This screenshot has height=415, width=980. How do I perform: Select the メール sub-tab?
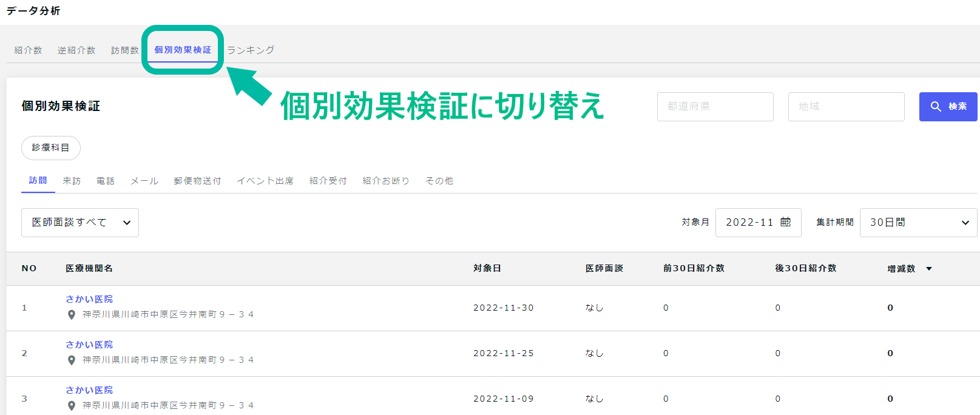[144, 181]
